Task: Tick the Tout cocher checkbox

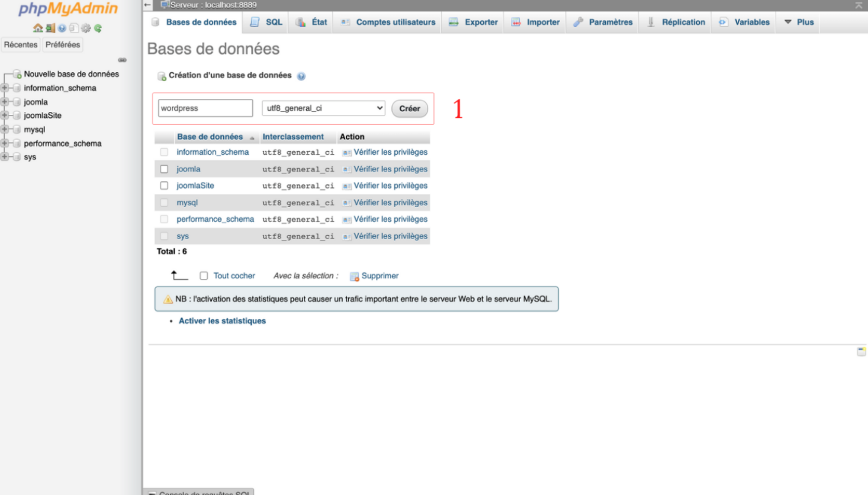Action: pyautogui.click(x=204, y=276)
